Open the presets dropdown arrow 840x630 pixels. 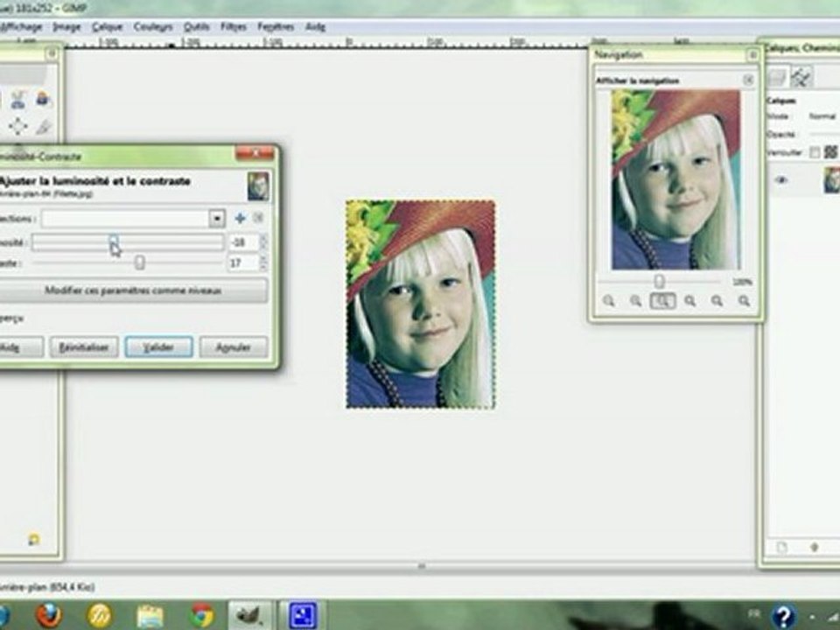pos(217,218)
